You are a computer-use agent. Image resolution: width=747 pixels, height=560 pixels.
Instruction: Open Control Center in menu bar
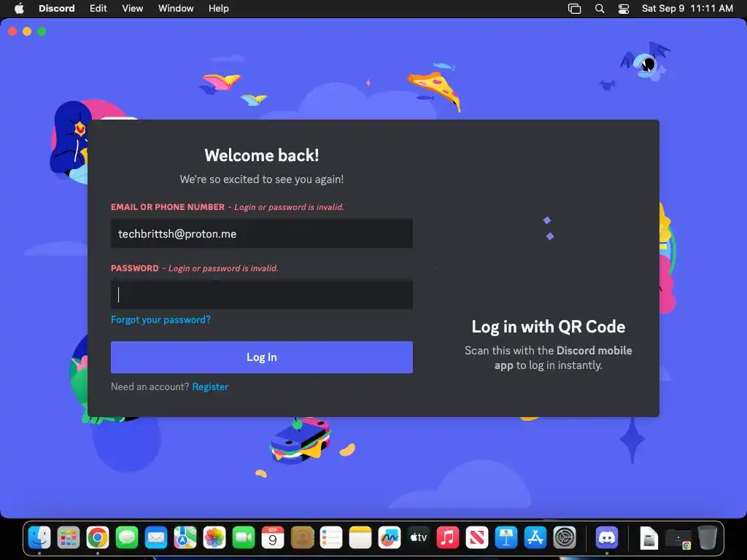pyautogui.click(x=624, y=9)
